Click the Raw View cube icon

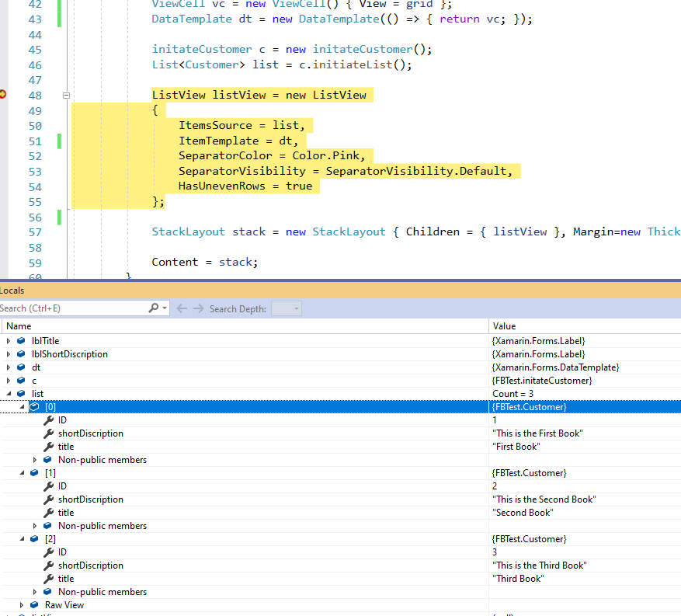[34, 604]
